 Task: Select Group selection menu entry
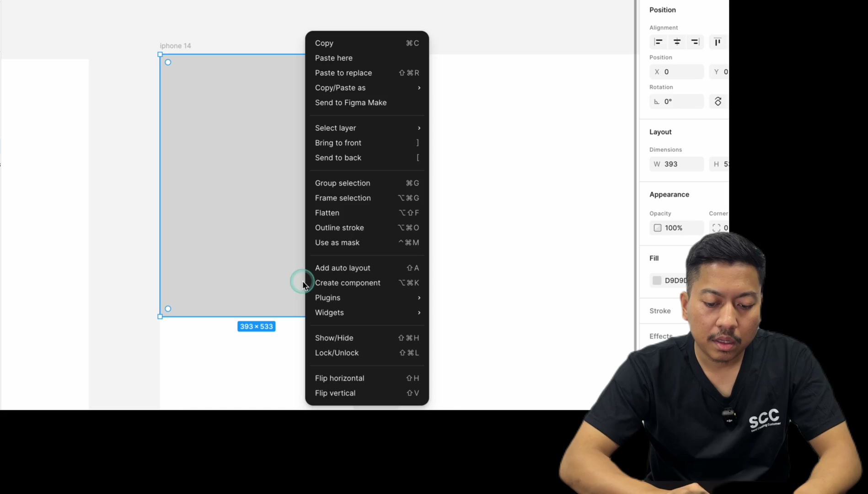tap(367, 183)
